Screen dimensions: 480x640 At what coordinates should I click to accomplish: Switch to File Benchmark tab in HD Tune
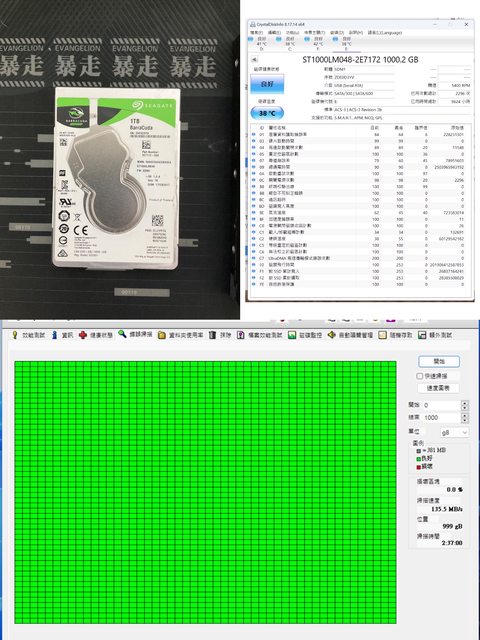click(260, 335)
